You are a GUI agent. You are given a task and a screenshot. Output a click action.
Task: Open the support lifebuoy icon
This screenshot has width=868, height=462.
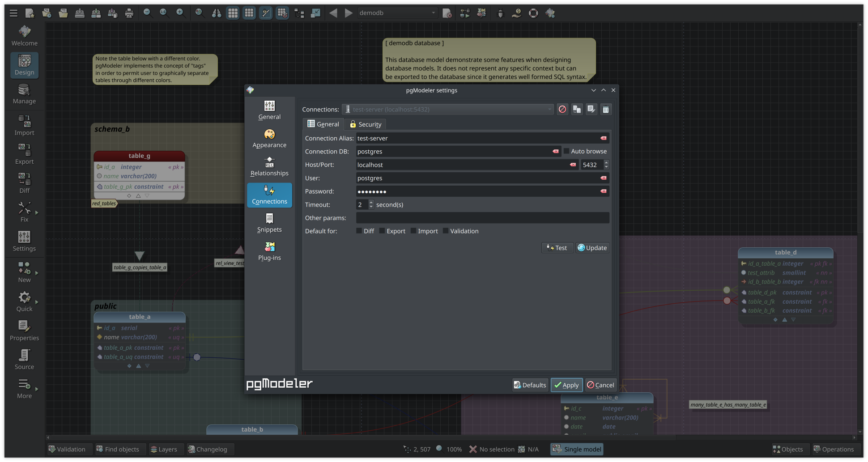533,13
